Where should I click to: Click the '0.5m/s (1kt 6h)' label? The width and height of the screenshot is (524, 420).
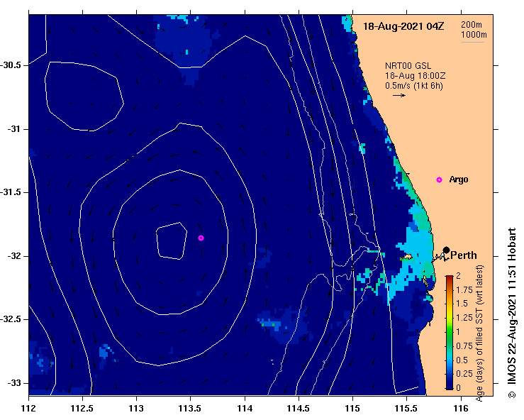[x=414, y=86]
